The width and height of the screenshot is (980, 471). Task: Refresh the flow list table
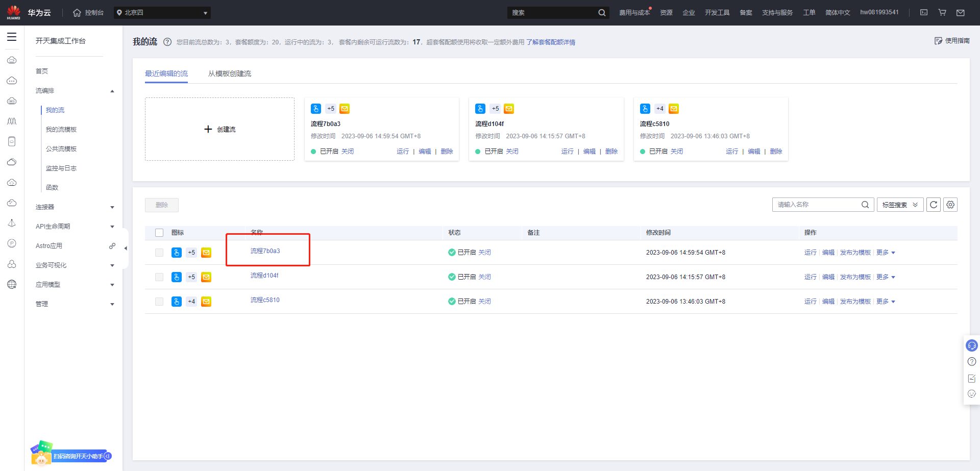[x=934, y=205]
